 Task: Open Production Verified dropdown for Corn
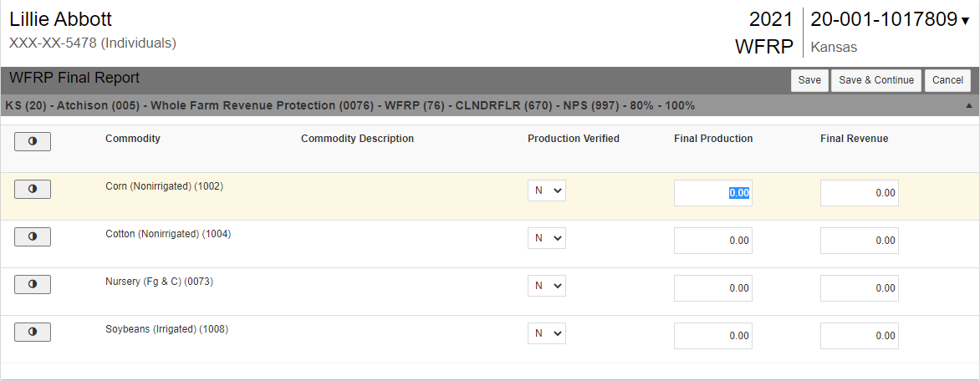coord(546,190)
